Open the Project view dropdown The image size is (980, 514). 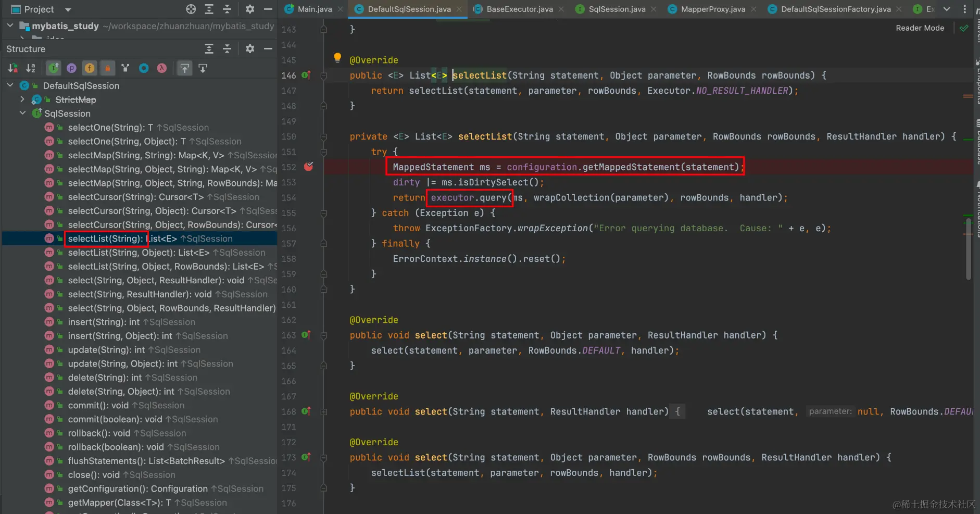tap(68, 9)
